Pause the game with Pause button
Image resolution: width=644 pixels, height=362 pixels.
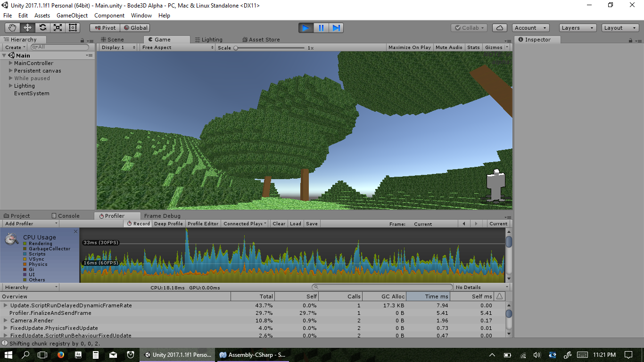[321, 28]
